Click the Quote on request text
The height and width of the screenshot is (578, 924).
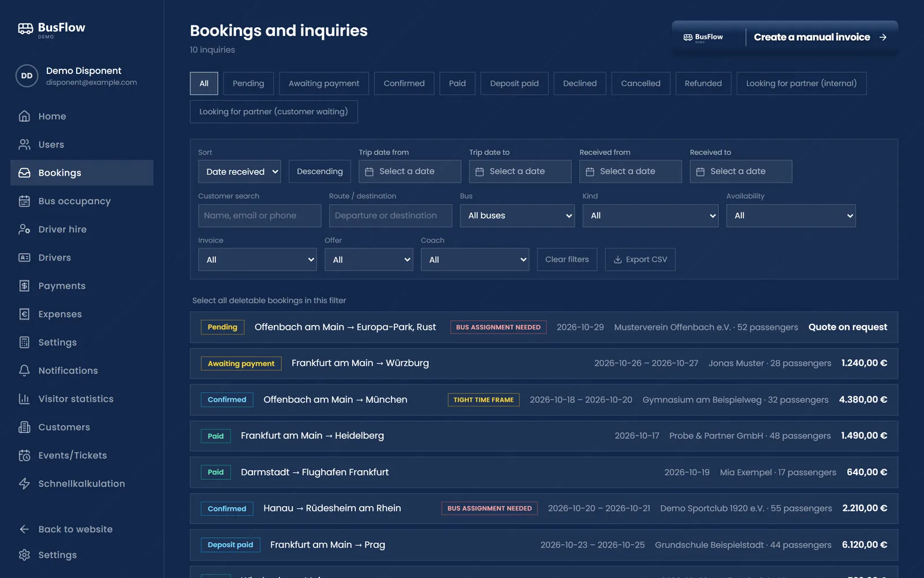click(847, 327)
